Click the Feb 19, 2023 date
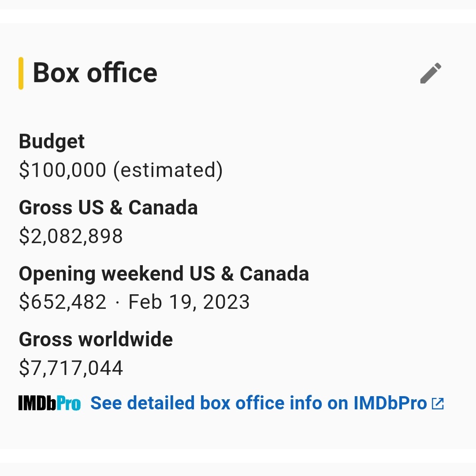Screen dimensions: 476x476 pos(189,302)
